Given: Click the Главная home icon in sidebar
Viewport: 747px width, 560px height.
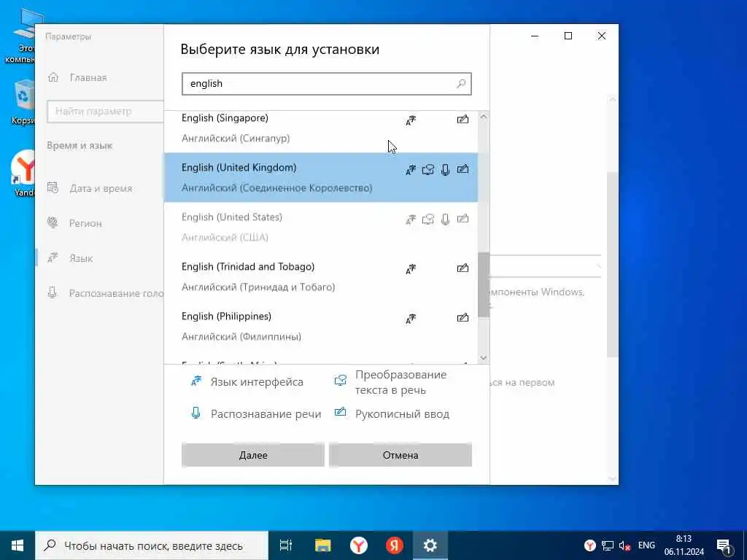Looking at the screenshot, I should coord(53,77).
